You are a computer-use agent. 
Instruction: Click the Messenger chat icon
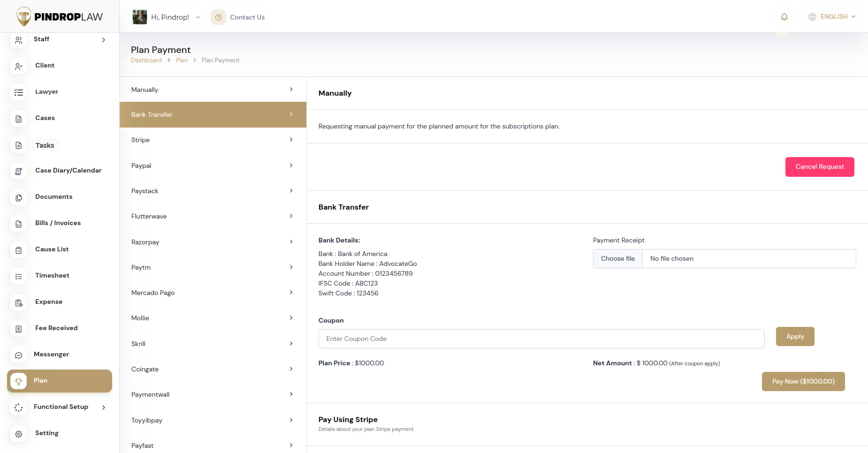[x=18, y=355]
